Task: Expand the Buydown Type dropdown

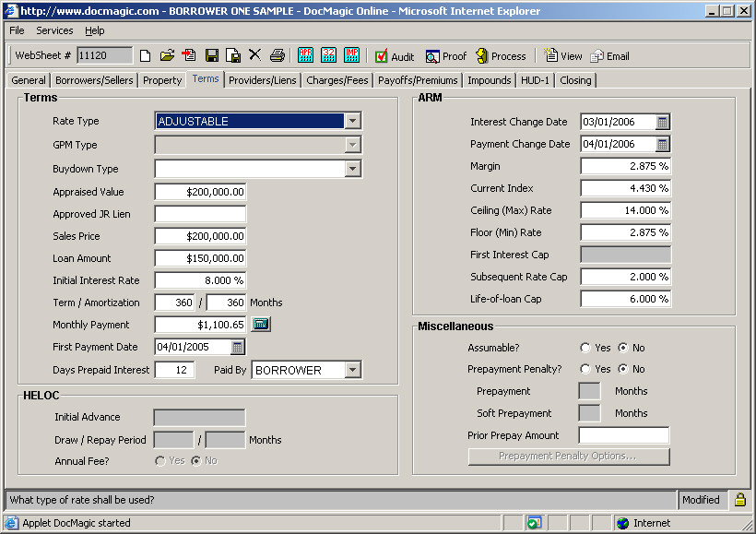Action: point(353,169)
